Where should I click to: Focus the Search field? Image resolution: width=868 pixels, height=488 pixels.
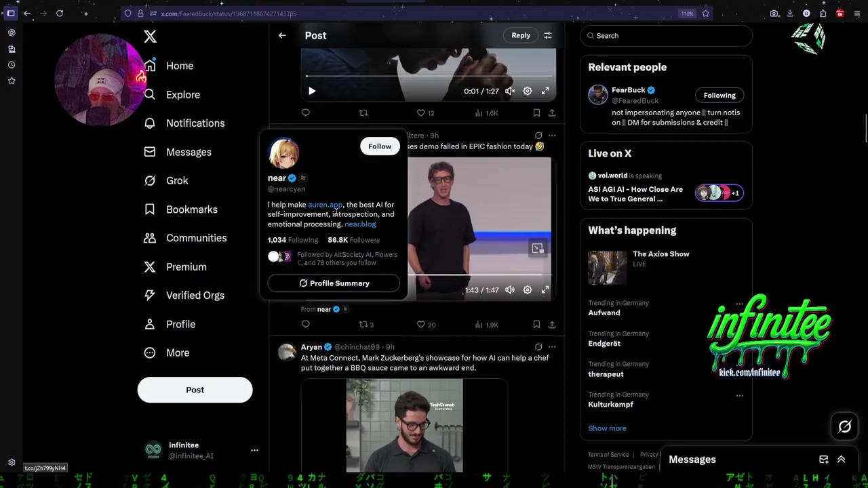(666, 35)
